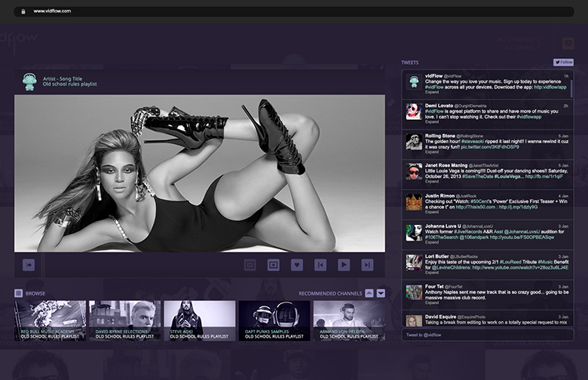Click the vidFlow tweet avatar icon
The image size is (588, 380).
pos(414,81)
